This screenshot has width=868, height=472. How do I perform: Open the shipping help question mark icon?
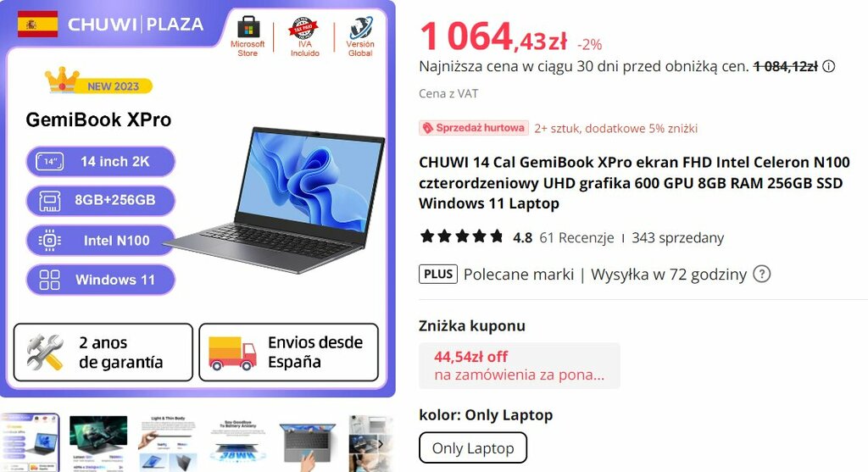[x=762, y=274]
